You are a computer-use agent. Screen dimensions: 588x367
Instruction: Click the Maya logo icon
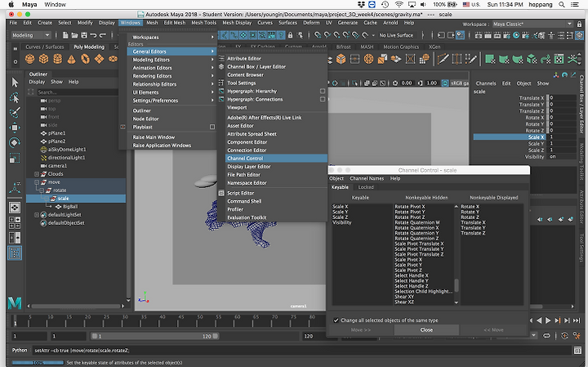[15, 302]
